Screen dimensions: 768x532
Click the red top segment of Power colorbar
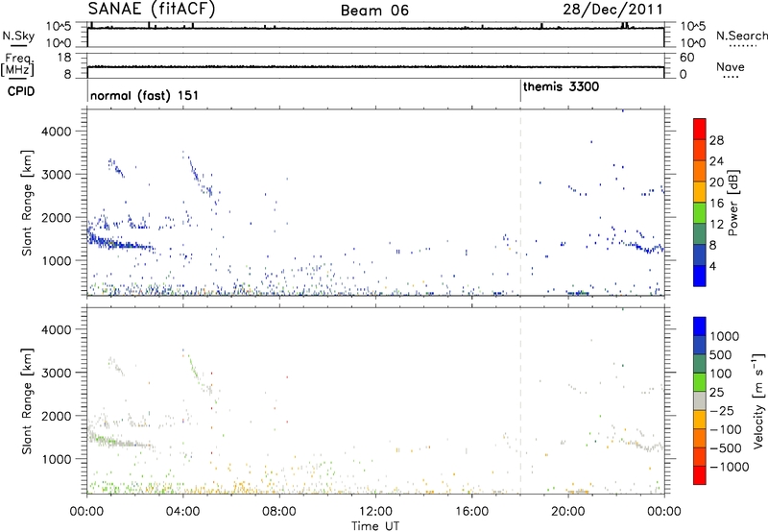700,129
